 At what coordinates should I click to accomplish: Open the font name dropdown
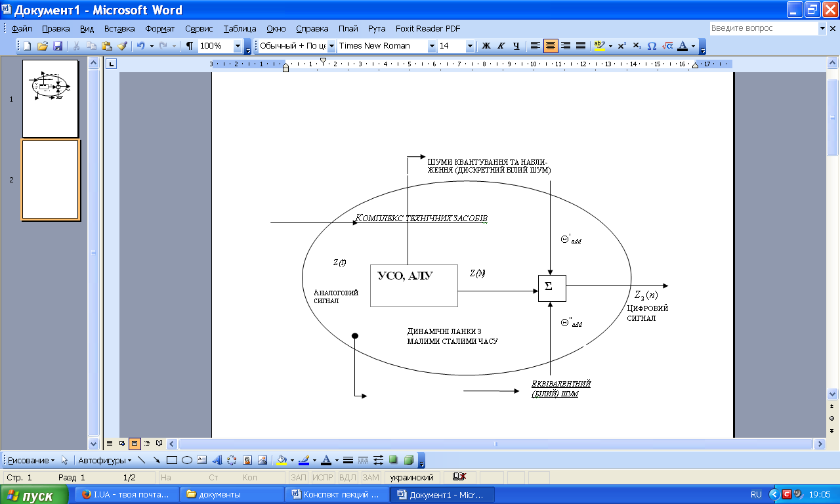[x=432, y=46]
